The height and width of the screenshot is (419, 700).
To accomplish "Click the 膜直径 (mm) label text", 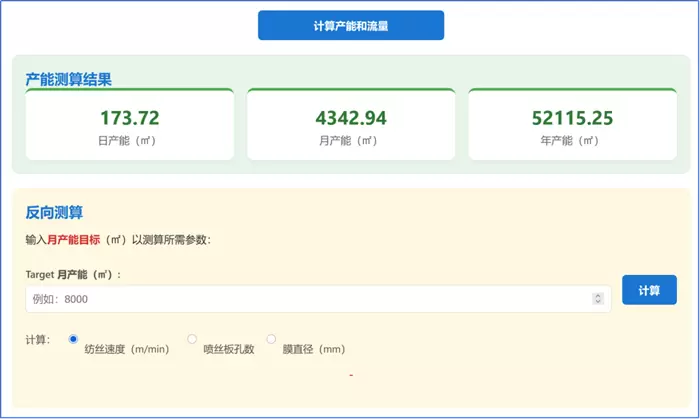I will pyautogui.click(x=313, y=349).
